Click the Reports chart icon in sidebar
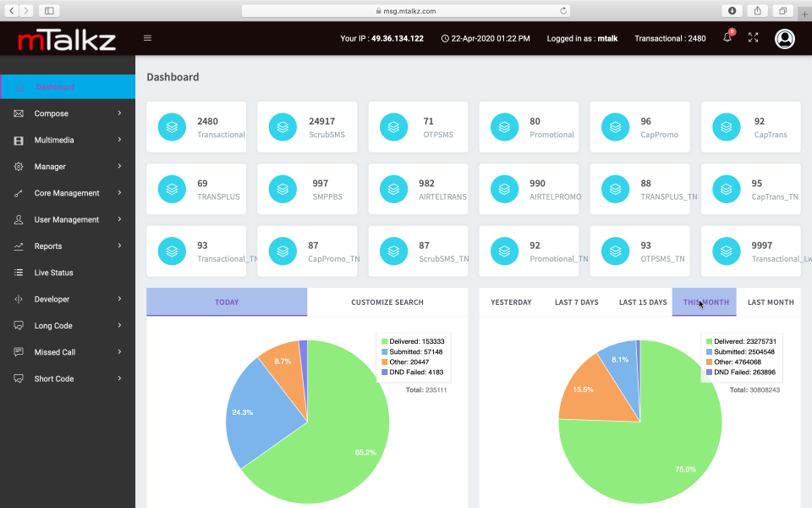Viewport: 812px width, 508px height. tap(19, 246)
